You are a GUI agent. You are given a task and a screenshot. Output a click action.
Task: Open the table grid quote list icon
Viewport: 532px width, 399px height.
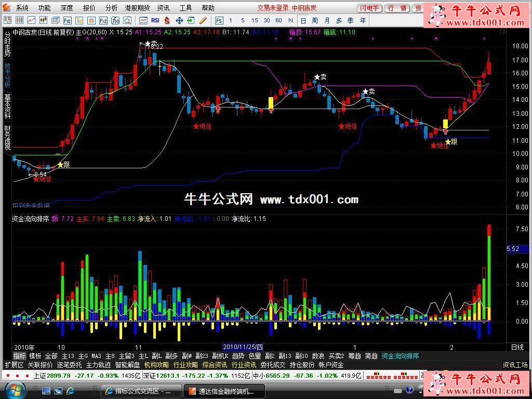coord(19,21)
